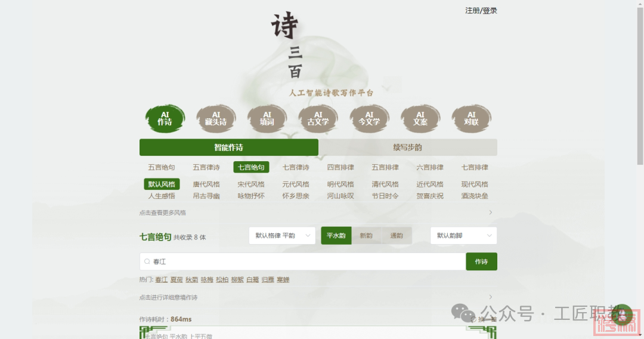Toggle the 通韵 rhyme option

tap(397, 236)
